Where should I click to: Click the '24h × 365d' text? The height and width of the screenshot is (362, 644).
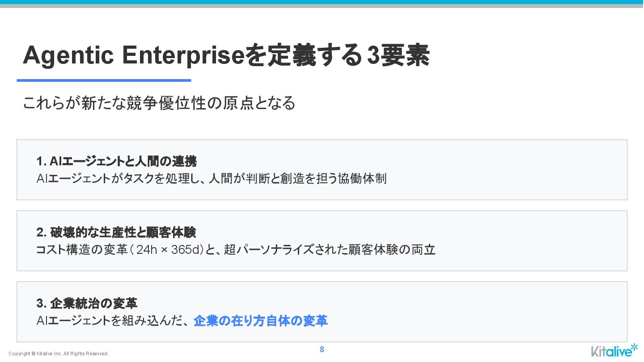[170, 250]
